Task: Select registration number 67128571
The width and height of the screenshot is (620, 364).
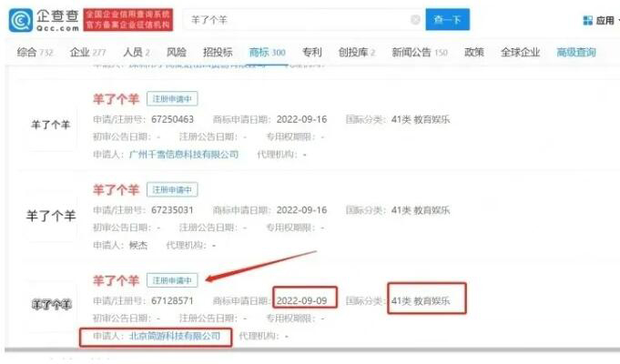Action: (x=172, y=301)
